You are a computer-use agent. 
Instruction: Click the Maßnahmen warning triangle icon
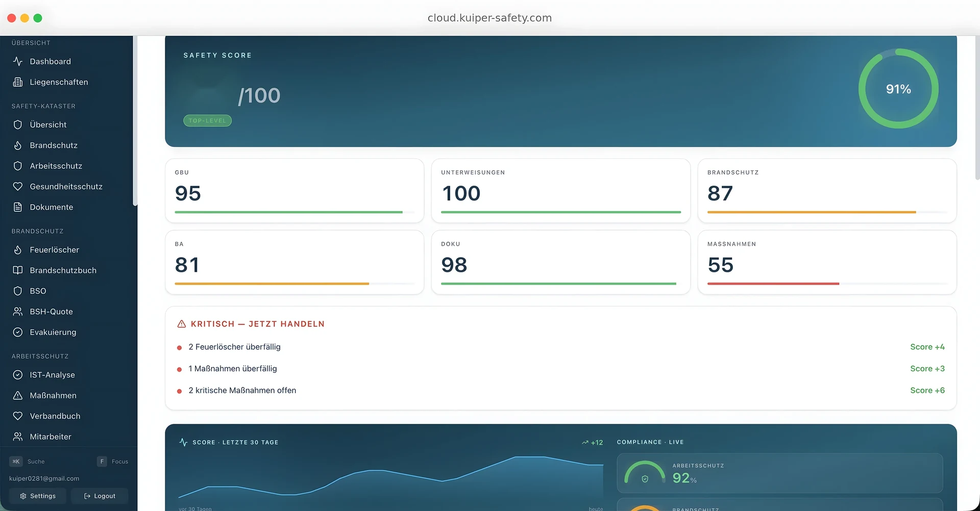(x=18, y=395)
